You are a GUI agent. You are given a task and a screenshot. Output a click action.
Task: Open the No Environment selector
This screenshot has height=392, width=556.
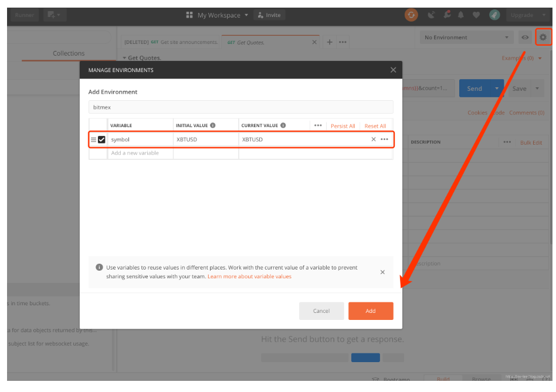pos(466,37)
